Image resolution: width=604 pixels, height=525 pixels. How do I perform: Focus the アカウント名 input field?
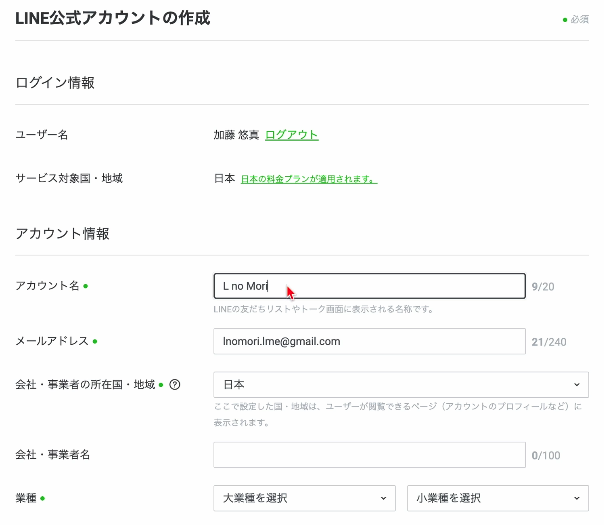[369, 286]
